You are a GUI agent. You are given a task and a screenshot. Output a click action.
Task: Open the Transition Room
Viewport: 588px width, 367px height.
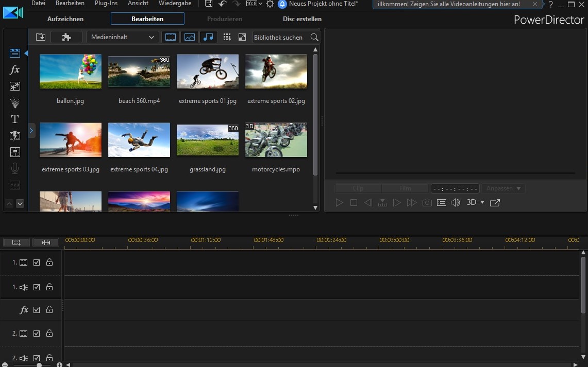pos(15,135)
